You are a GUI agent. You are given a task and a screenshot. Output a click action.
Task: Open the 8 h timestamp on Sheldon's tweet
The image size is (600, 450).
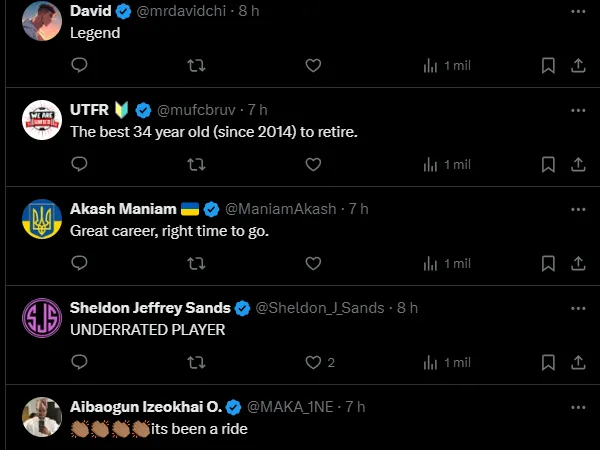[407, 307]
